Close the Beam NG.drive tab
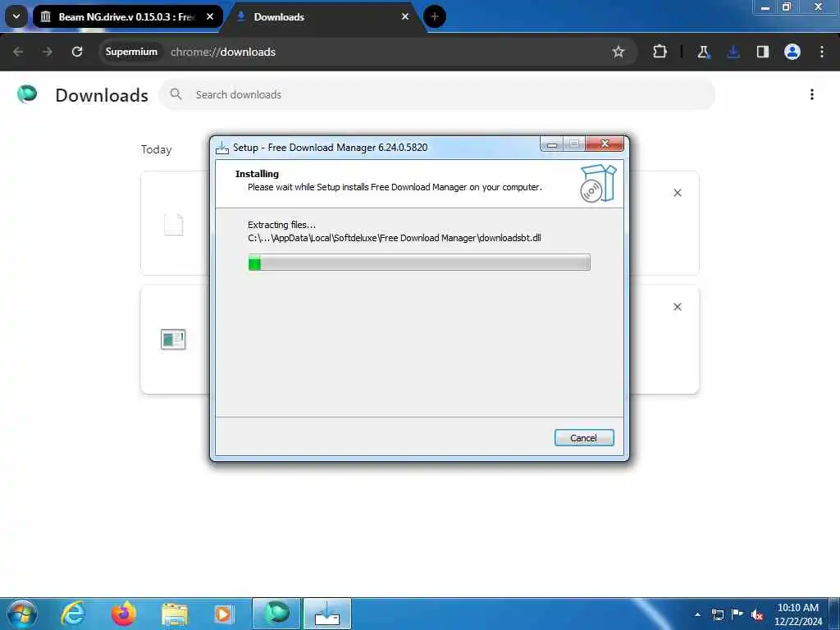Screen dimensions: 840x630 210,16
